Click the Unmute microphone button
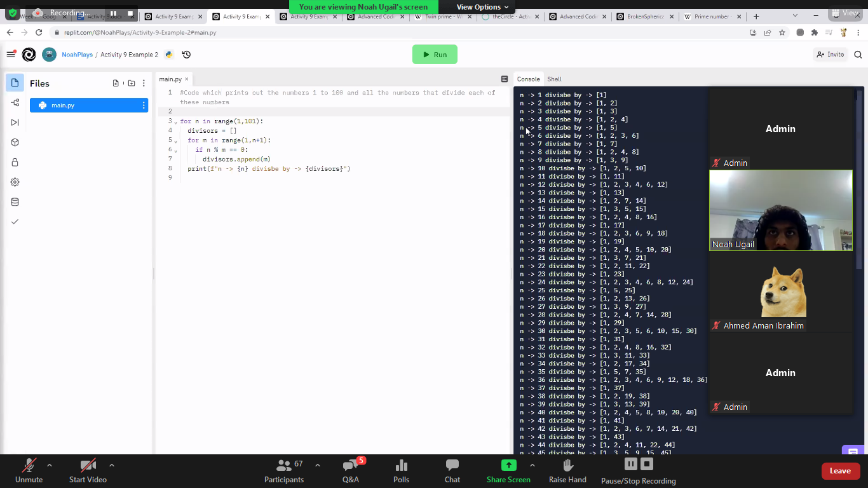The width and height of the screenshot is (868, 488). [x=29, y=471]
